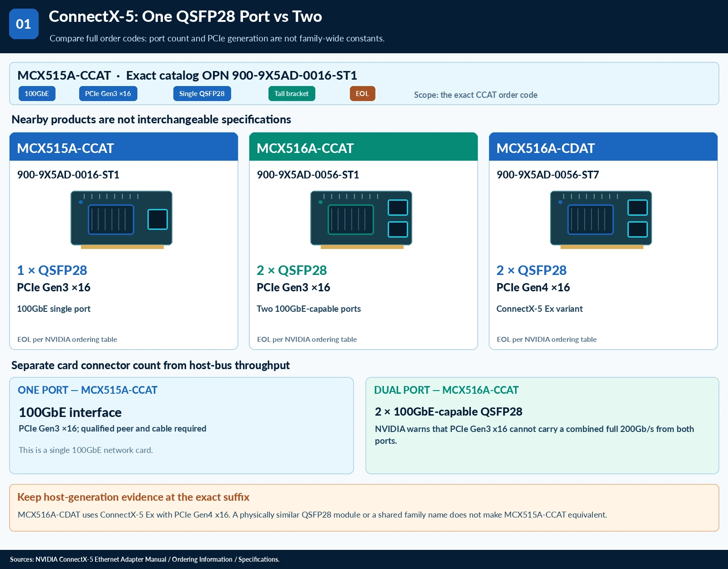Click the Sources footer line
This screenshot has height=569, width=728.
click(x=145, y=559)
